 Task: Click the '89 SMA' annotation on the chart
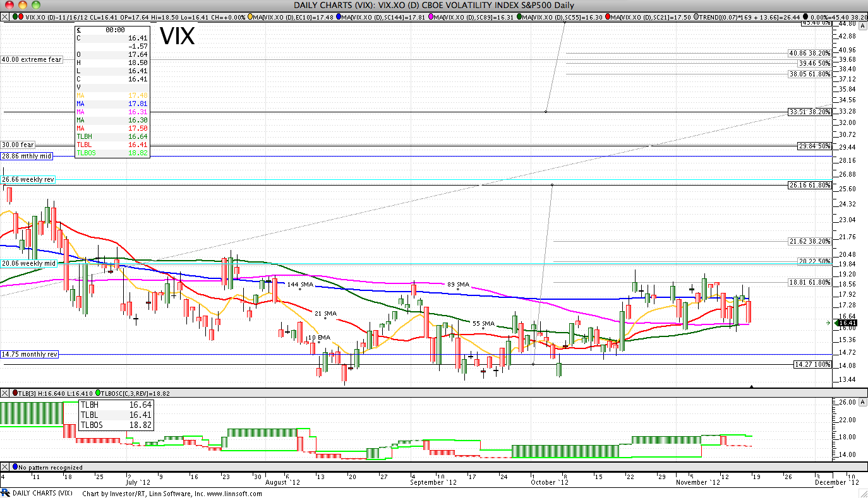tap(458, 285)
